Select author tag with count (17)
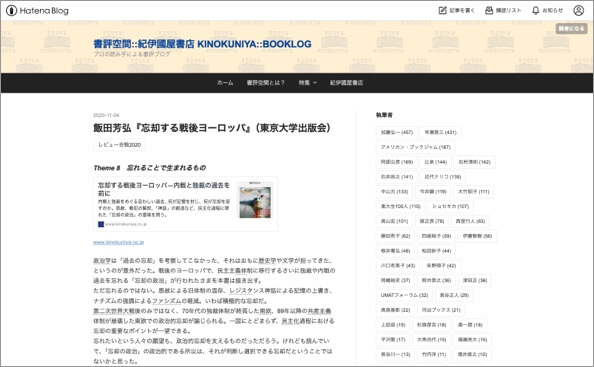Image resolution: width=594 pixels, height=367 pixels. (x=393, y=340)
